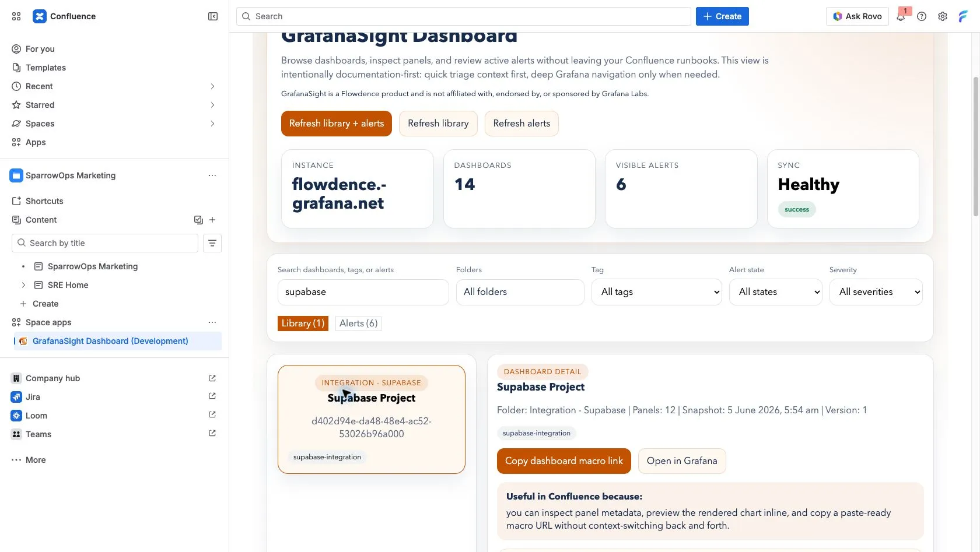The height and width of the screenshot is (552, 980).
Task: Click Create in the content tree
Action: 45,304
